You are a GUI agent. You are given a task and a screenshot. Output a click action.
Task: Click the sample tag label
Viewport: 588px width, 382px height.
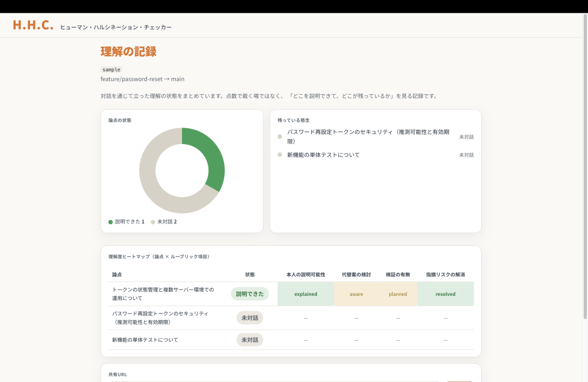[111, 70]
